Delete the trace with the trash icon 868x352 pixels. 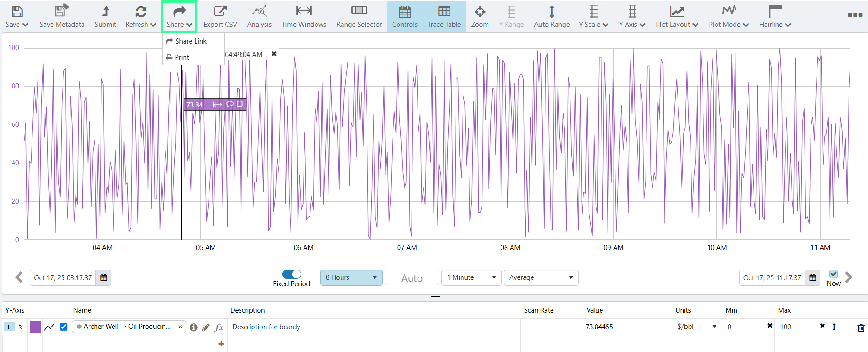[861, 327]
